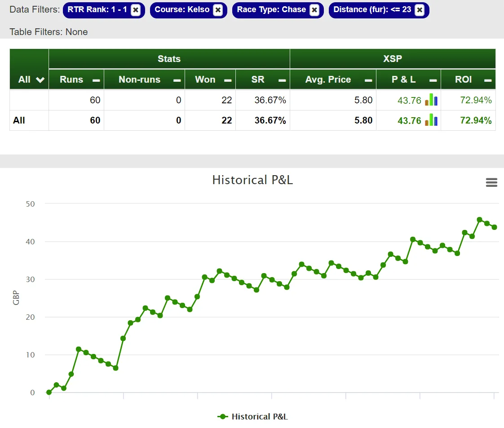Click the bold 72.94% ROI in the All row

pos(476,120)
